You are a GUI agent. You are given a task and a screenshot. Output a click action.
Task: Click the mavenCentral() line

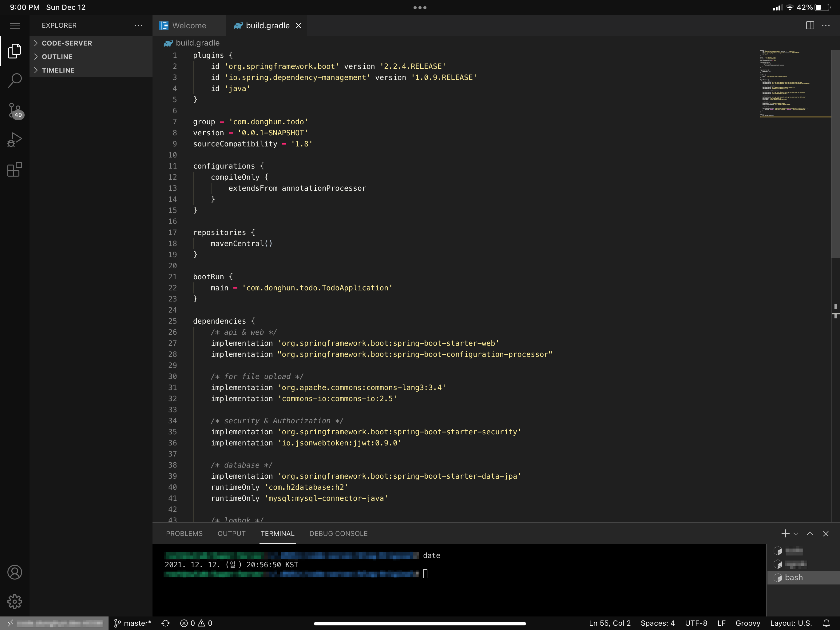tap(242, 244)
